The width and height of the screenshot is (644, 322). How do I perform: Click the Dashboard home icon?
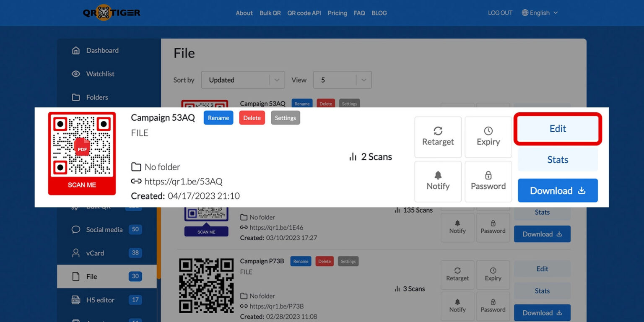[76, 50]
